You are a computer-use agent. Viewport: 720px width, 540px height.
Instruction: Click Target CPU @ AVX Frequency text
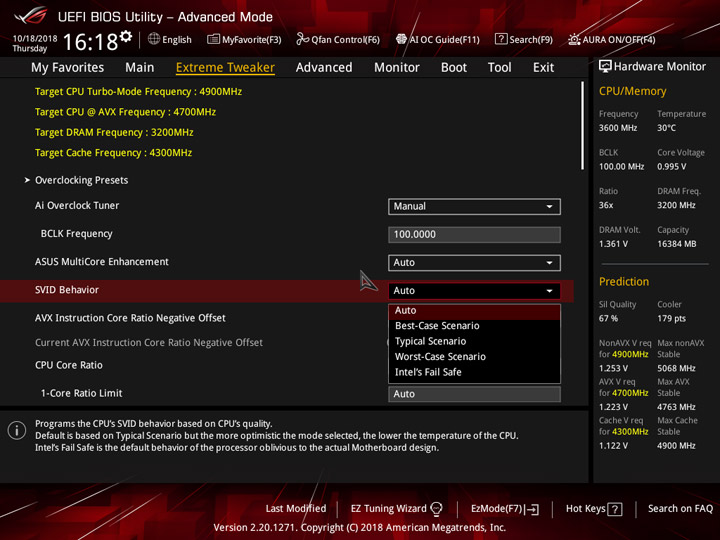click(x=125, y=112)
